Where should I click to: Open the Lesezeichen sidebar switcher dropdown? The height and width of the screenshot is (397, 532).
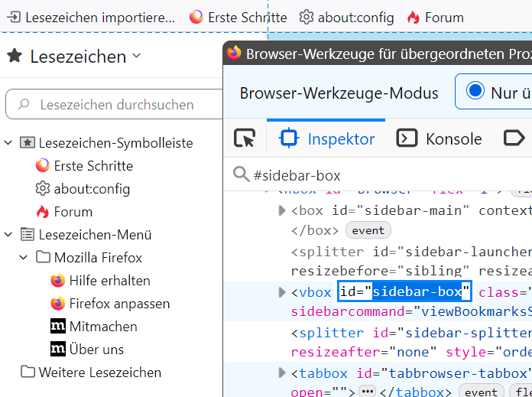pyautogui.click(x=137, y=56)
